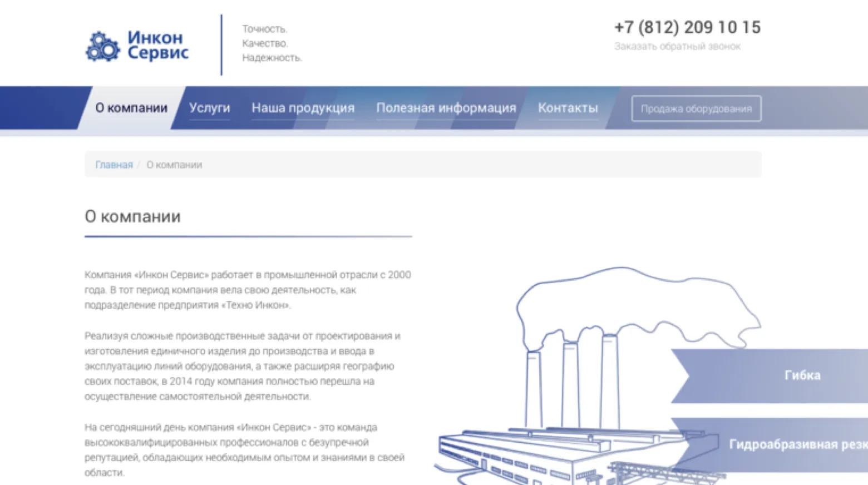Open Наша продукция menu item
The width and height of the screenshot is (868, 485).
(x=303, y=108)
